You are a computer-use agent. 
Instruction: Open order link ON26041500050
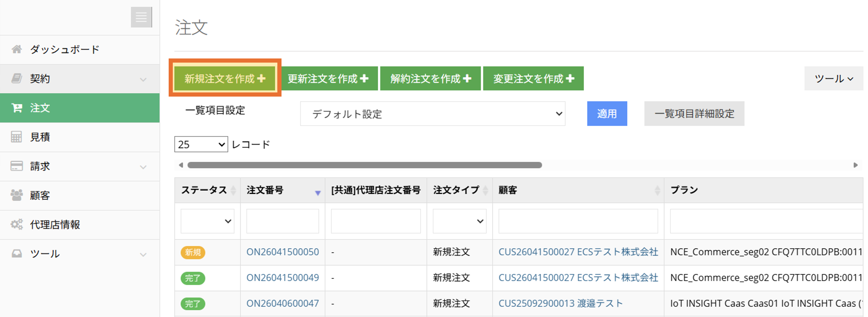pos(283,252)
